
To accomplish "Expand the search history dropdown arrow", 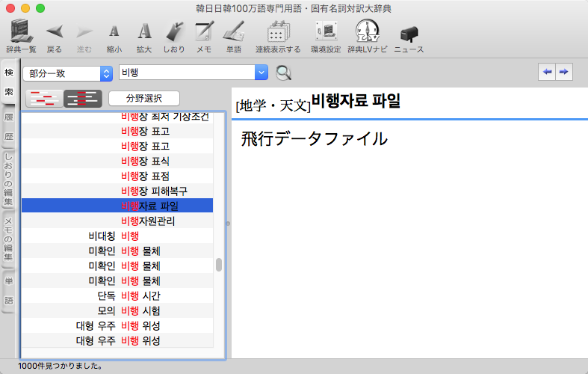I will [x=261, y=72].
